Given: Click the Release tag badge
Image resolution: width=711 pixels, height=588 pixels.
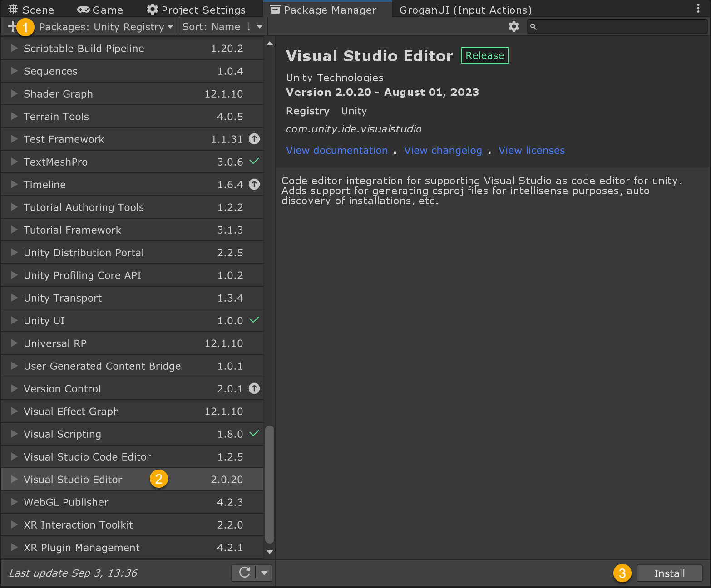Looking at the screenshot, I should (x=485, y=55).
